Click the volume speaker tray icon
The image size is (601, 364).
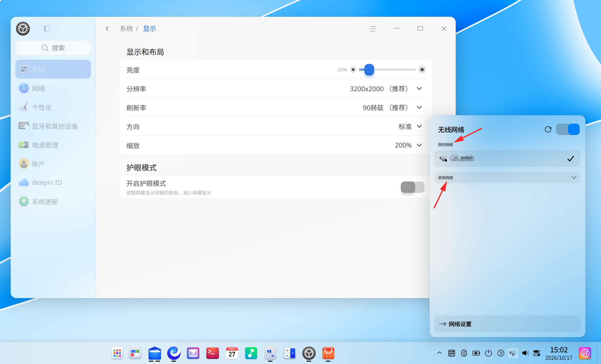(x=525, y=353)
